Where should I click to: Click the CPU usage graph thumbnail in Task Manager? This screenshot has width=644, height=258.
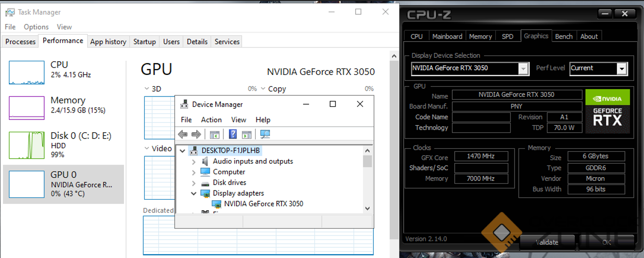coord(26,71)
